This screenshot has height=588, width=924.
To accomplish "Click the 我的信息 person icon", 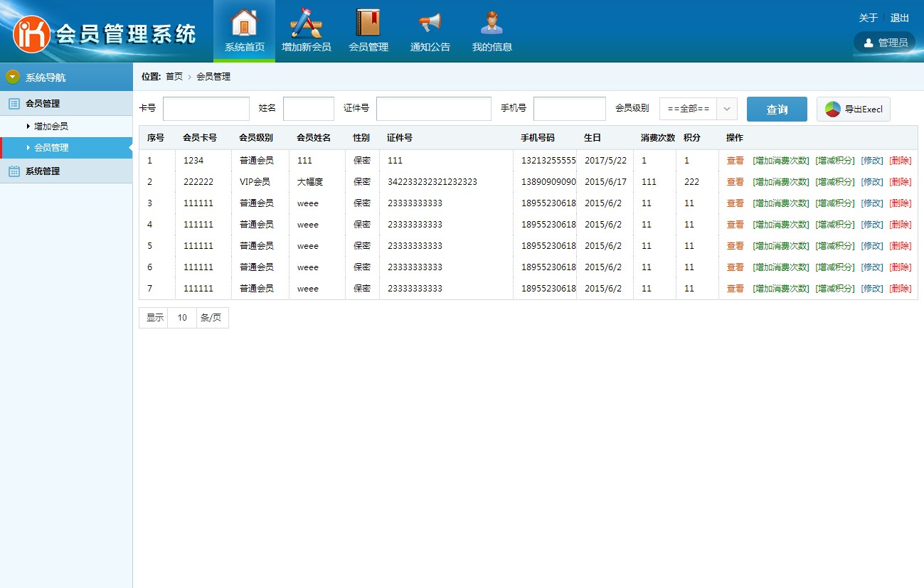I will pyautogui.click(x=492, y=23).
